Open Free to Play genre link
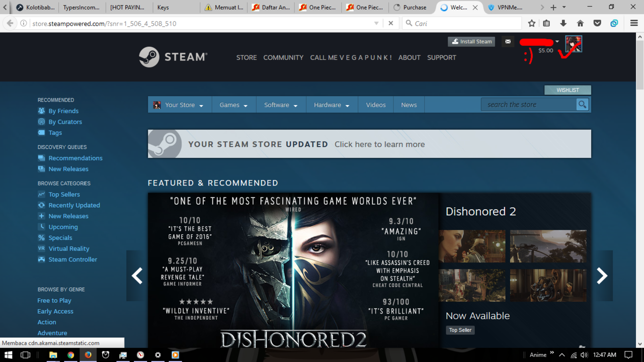The height and width of the screenshot is (362, 644). [x=54, y=300]
